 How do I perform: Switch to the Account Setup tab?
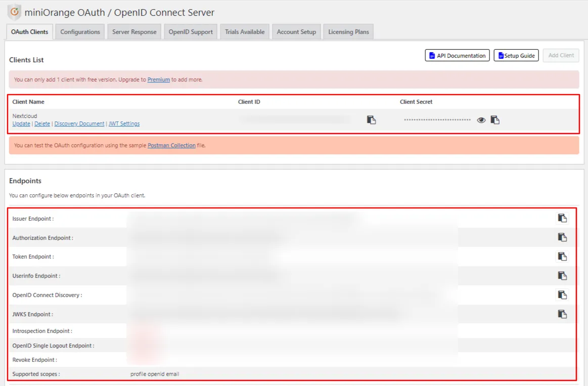296,32
